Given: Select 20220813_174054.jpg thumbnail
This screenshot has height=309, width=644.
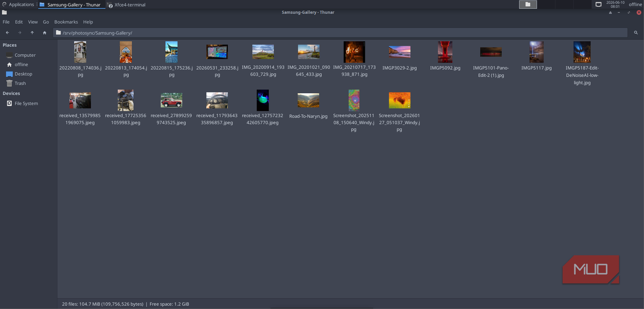Looking at the screenshot, I should (x=126, y=52).
